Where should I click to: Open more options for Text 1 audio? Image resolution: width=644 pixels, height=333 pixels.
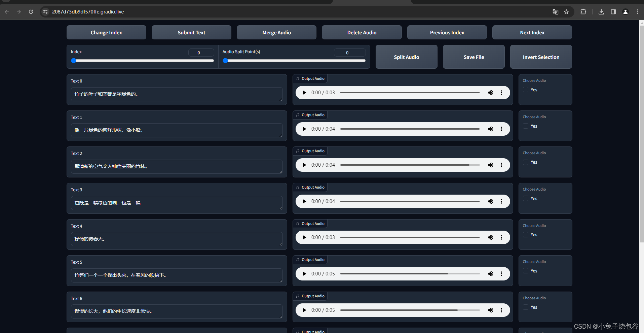point(501,129)
